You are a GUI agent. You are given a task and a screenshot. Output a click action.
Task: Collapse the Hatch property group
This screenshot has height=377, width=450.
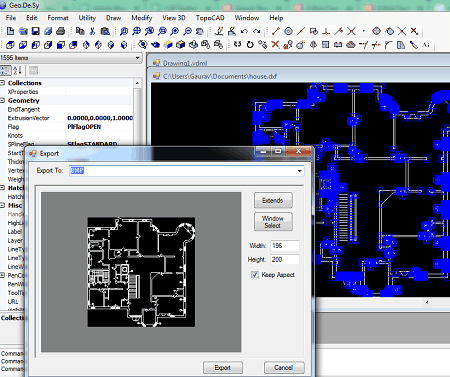point(3,188)
